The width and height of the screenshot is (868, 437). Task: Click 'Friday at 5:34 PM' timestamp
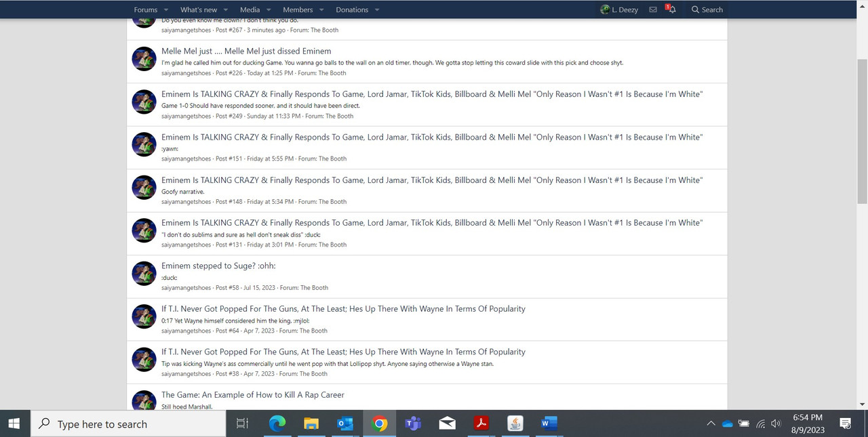pos(271,202)
